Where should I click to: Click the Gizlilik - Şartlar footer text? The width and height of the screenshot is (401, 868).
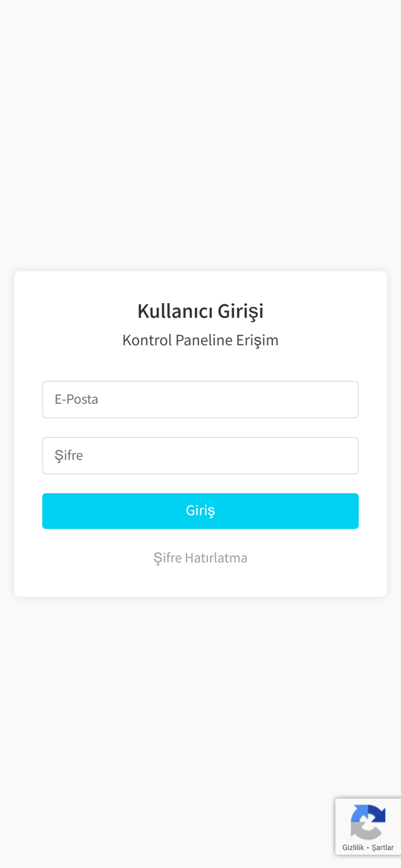coord(369,847)
